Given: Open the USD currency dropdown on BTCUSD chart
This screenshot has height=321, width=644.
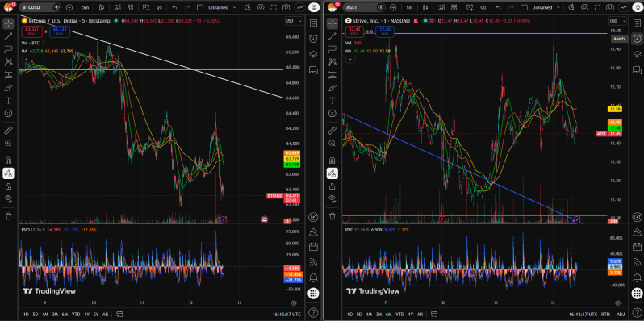Looking at the screenshot, I should click(x=293, y=21).
